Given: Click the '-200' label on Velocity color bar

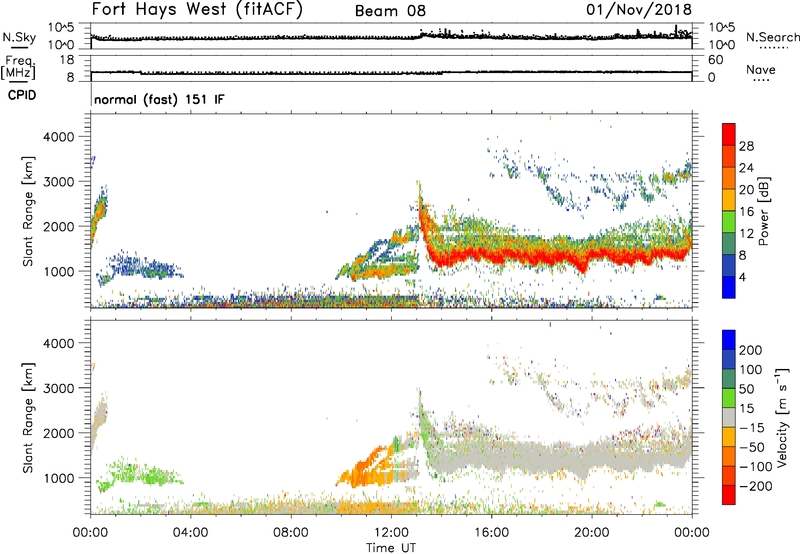Looking at the screenshot, I should (x=756, y=486).
